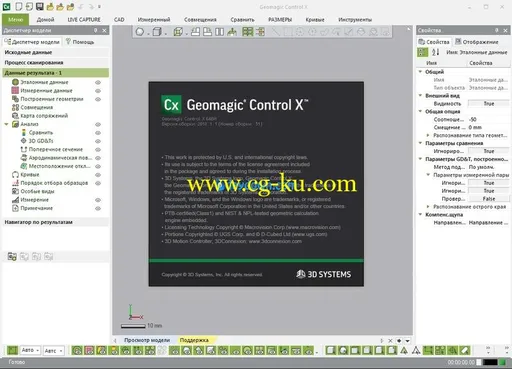Click the solid cube display icon
Viewport: 512px width, 369px height.
(x=156, y=32)
